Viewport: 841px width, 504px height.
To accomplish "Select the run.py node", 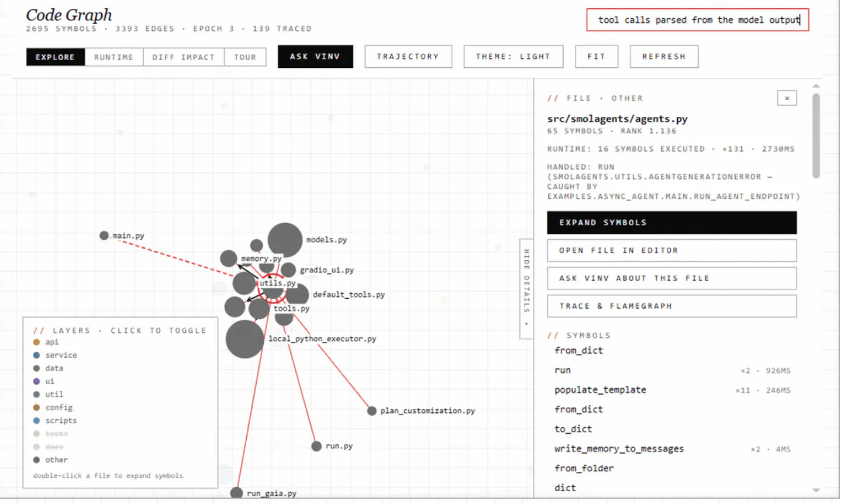I will (316, 446).
